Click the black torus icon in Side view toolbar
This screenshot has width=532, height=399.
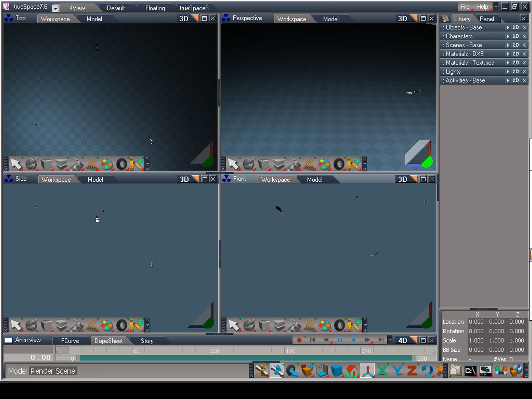[122, 325]
